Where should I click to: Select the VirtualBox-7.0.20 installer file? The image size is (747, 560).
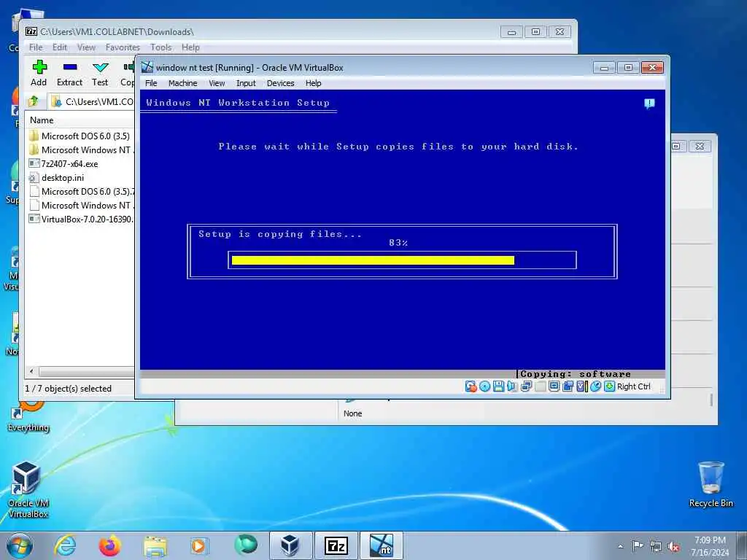80,219
